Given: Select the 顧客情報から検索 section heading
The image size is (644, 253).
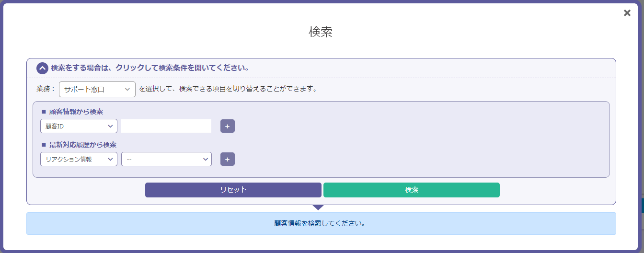Looking at the screenshot, I should click(x=76, y=112).
